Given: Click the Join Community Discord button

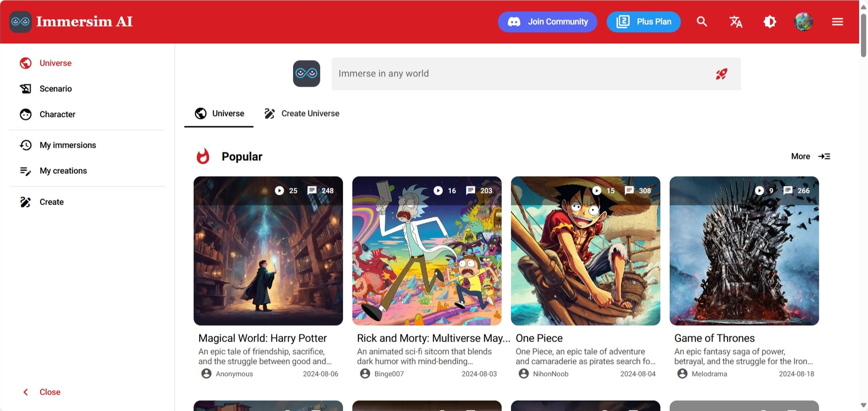Looking at the screenshot, I should [547, 22].
